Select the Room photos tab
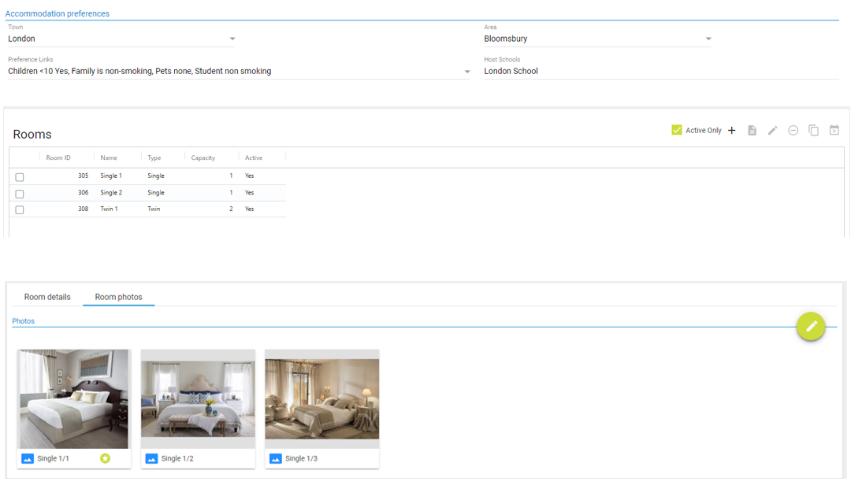This screenshot has width=862, height=504. pyautogui.click(x=119, y=297)
